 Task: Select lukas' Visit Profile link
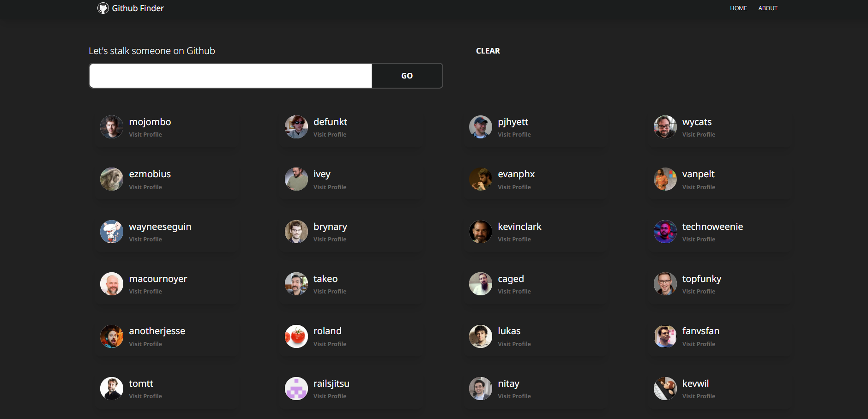point(514,344)
